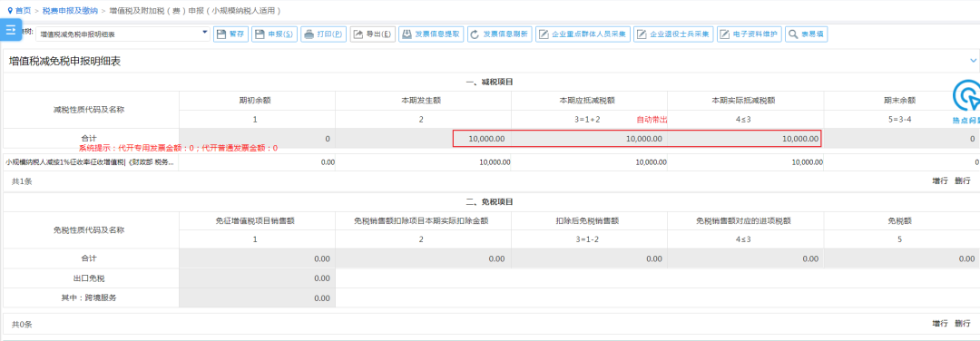Click the 出口免税 sales amount cell

pyautogui.click(x=258, y=278)
